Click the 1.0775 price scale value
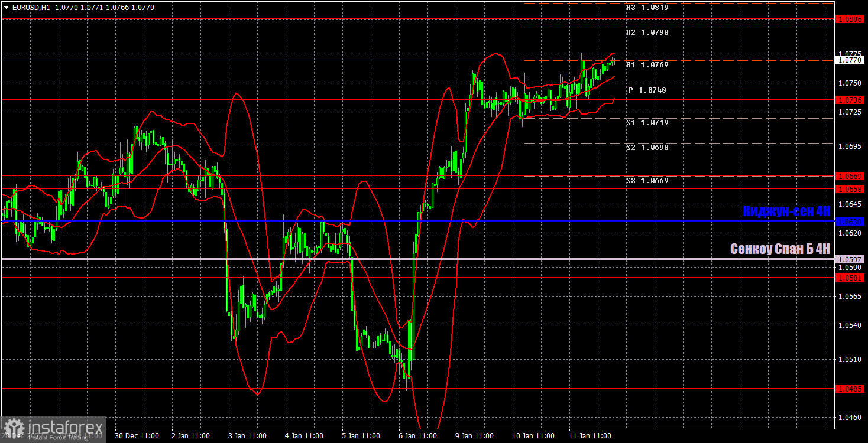This screenshot has height=443, width=868. coord(851,54)
